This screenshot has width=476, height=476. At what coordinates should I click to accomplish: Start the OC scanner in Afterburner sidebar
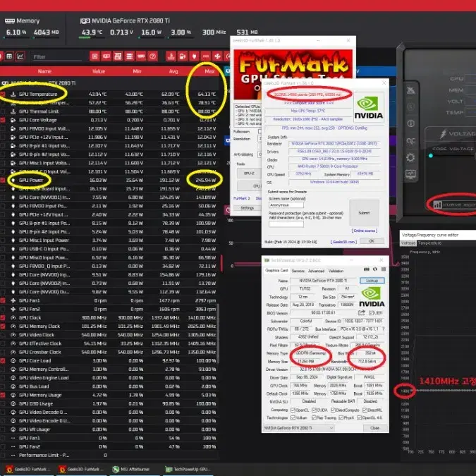click(x=410, y=141)
